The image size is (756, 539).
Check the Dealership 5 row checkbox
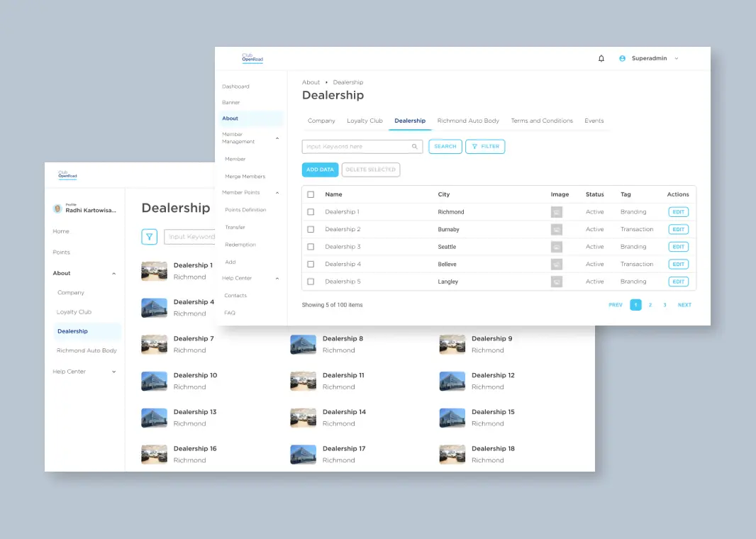(x=311, y=282)
